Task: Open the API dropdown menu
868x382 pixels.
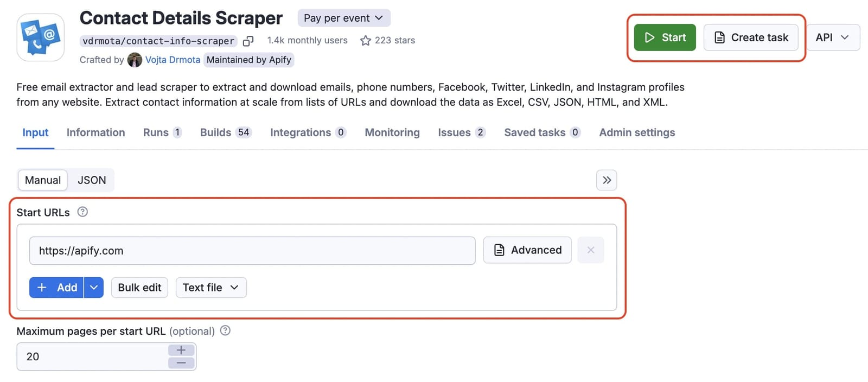Action: pyautogui.click(x=832, y=37)
